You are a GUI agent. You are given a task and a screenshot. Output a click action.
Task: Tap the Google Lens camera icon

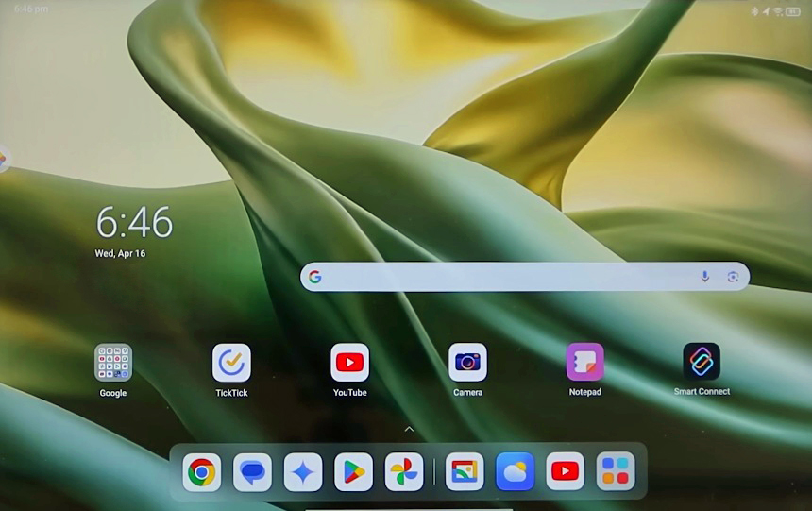pyautogui.click(x=733, y=277)
